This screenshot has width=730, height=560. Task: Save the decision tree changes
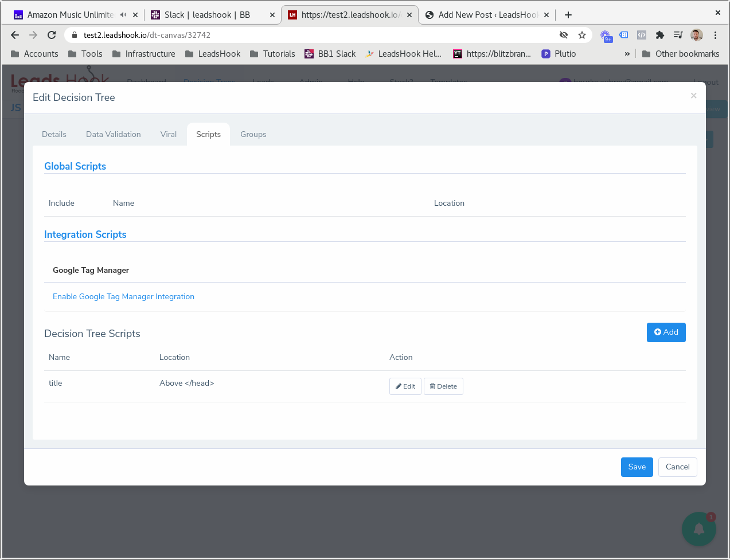(637, 467)
